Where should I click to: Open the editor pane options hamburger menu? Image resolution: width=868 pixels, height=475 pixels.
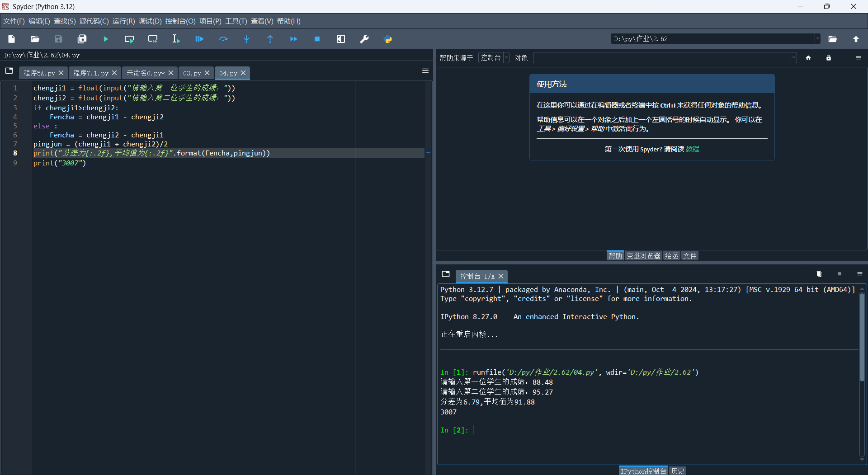coord(425,71)
